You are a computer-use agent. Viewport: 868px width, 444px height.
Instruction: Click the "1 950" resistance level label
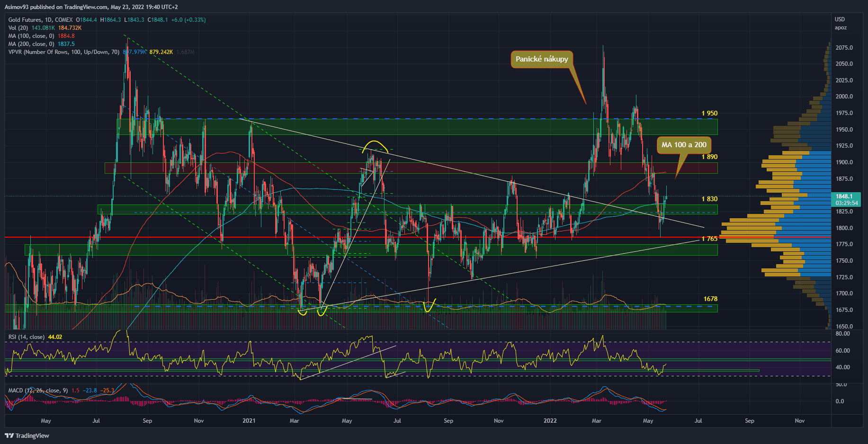(x=709, y=114)
